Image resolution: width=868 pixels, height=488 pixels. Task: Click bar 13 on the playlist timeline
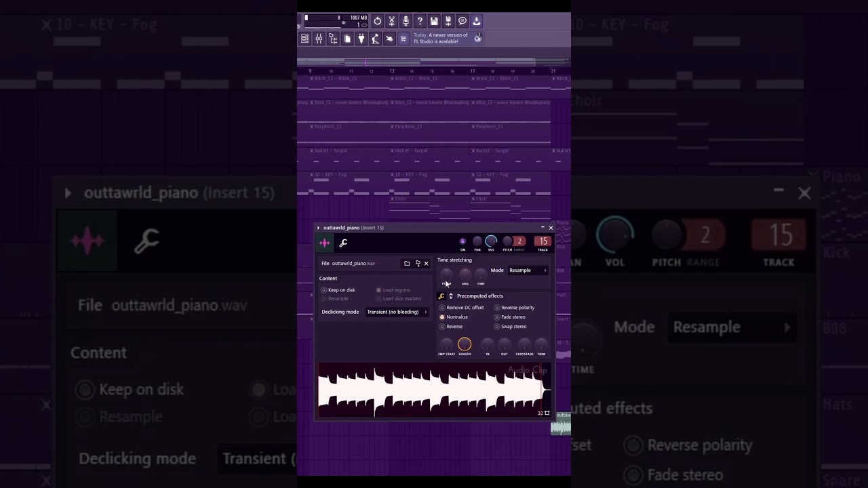[x=391, y=70]
